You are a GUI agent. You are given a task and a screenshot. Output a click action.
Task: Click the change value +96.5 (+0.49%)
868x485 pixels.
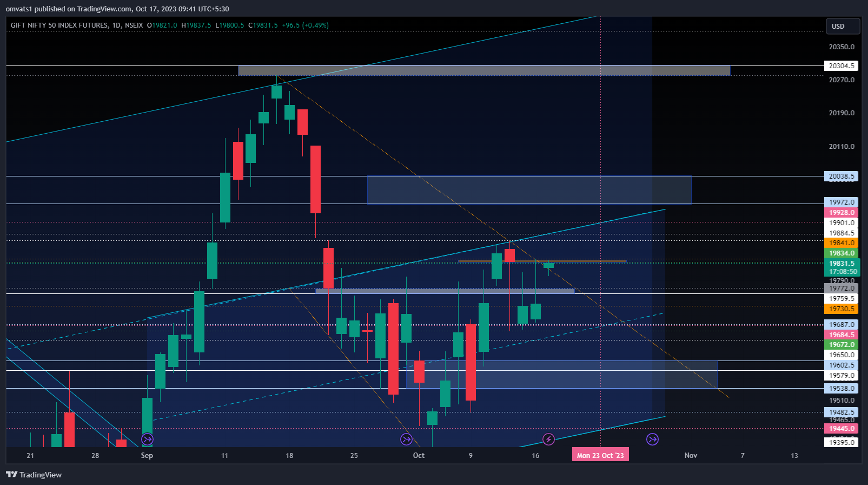305,25
